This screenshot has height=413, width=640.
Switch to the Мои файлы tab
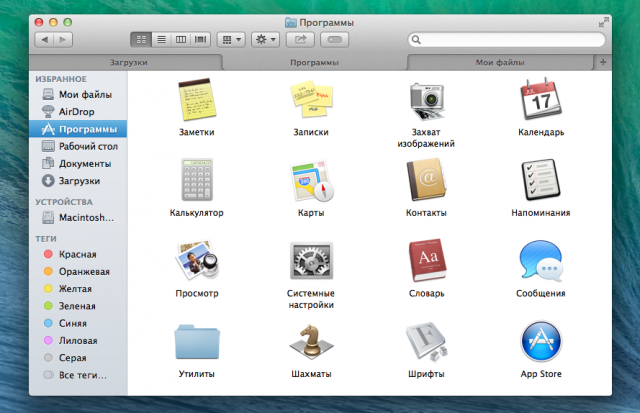[x=500, y=62]
